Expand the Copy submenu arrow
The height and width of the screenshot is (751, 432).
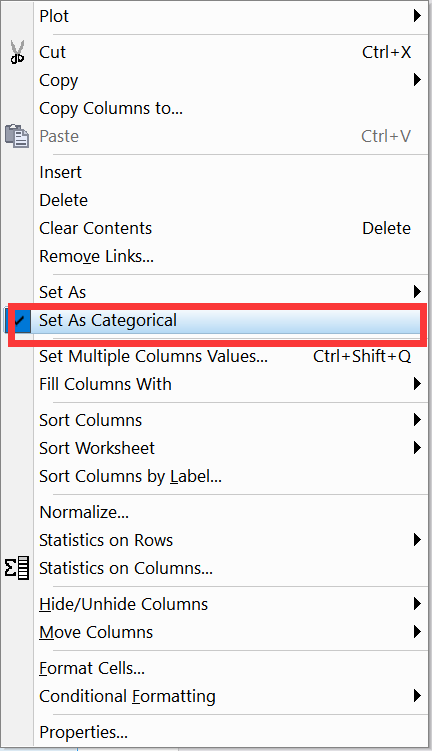[417, 80]
